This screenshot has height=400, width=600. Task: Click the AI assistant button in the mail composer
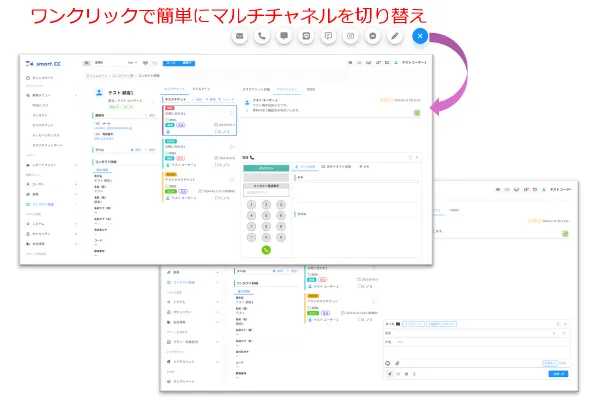click(442, 324)
